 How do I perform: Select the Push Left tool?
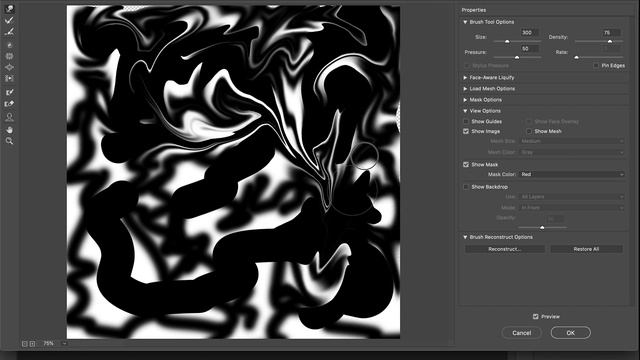pos(9,78)
